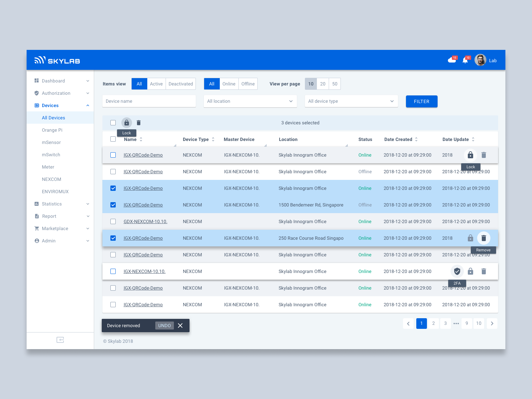Sort the table by Date Created

pos(401,139)
